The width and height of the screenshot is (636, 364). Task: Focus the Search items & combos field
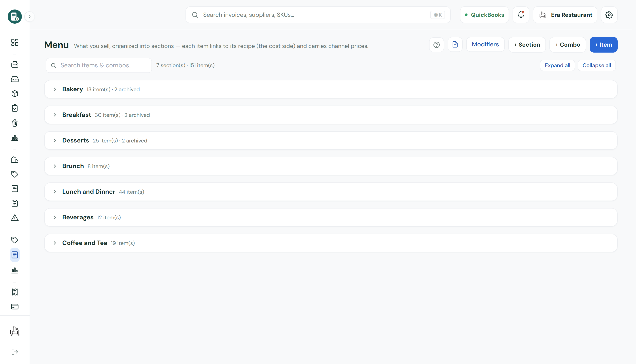pyautogui.click(x=99, y=65)
